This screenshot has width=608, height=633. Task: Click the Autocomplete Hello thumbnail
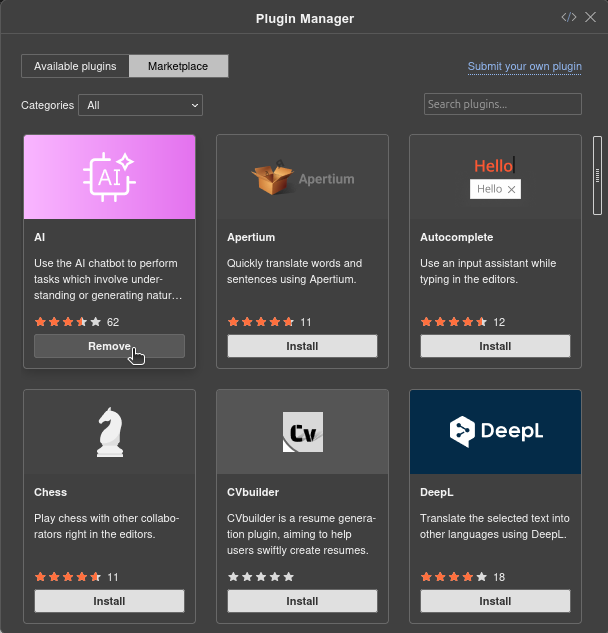495,178
